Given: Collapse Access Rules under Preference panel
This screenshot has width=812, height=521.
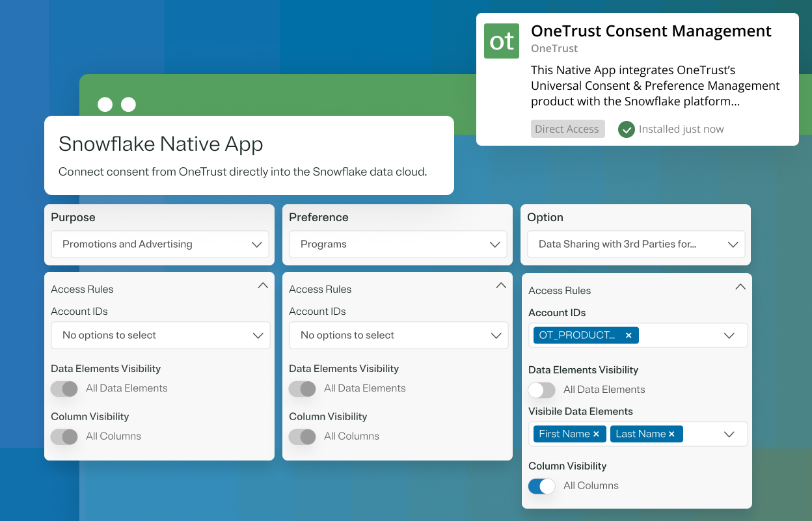Looking at the screenshot, I should 501,285.
